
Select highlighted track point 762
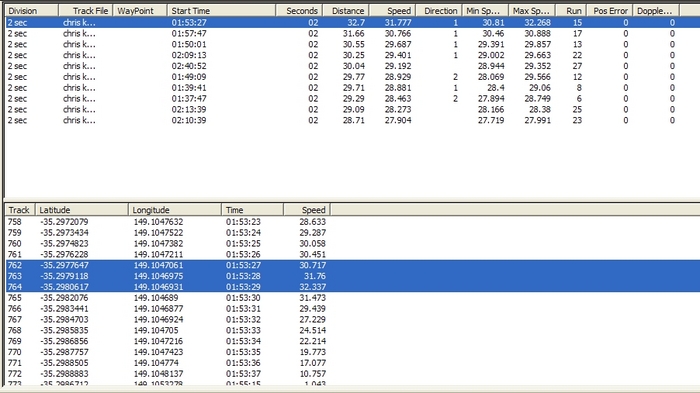click(353, 265)
